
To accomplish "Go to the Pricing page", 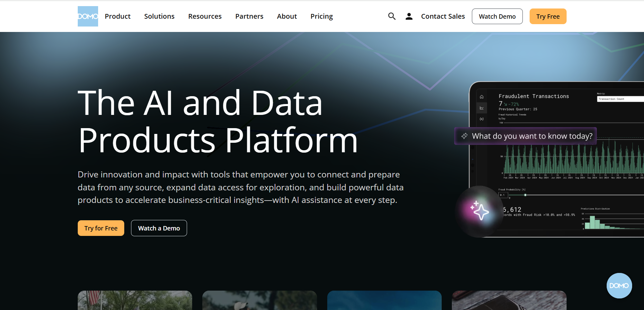I will coord(321,16).
